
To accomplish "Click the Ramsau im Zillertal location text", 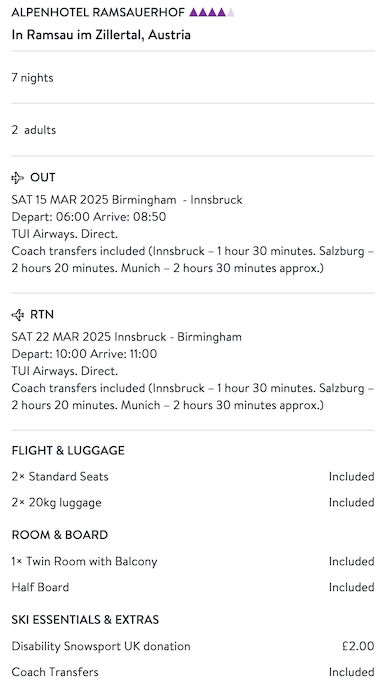I will [x=101, y=35].
